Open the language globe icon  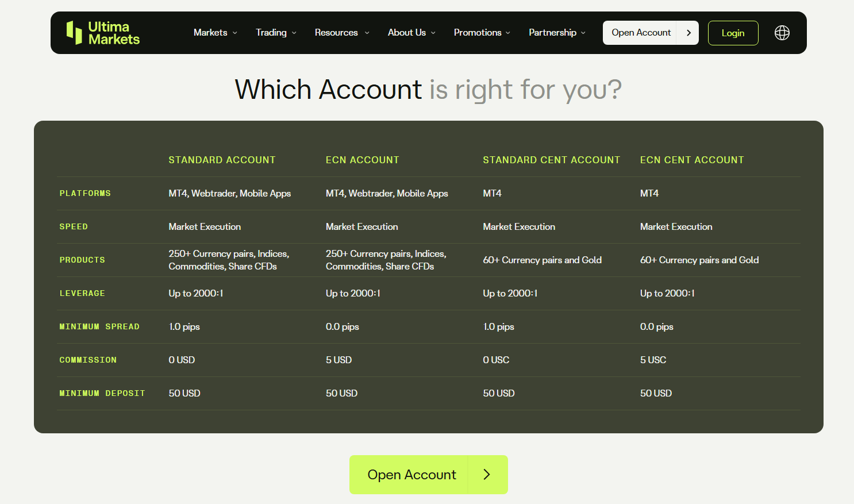pos(782,33)
